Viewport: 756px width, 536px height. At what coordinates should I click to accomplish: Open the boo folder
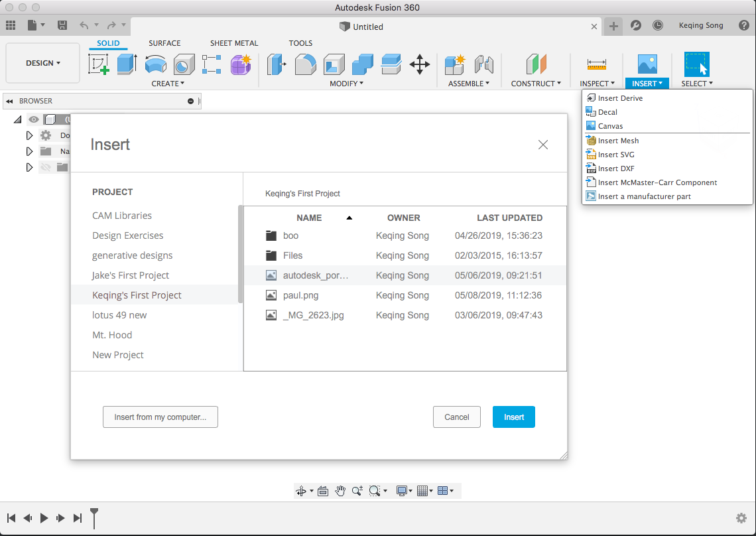405,235
